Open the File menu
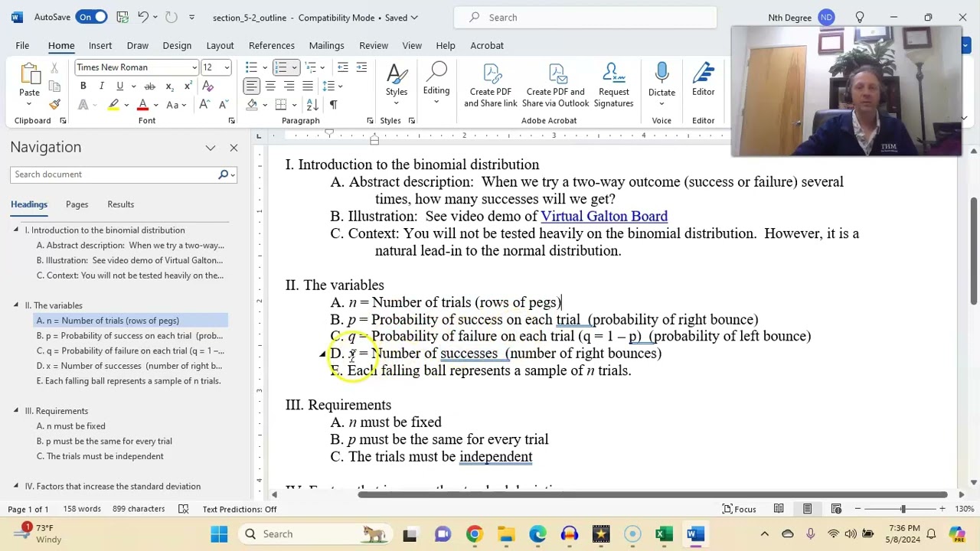The height and width of the screenshot is (551, 980). (22, 45)
